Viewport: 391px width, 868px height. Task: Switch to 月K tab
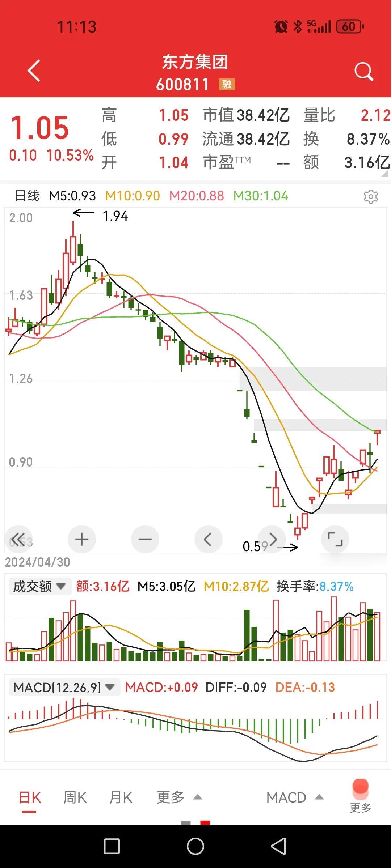(x=121, y=797)
